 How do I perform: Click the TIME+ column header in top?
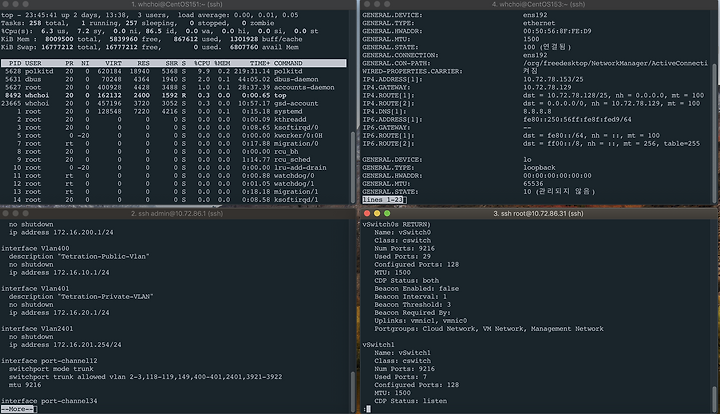(260, 63)
